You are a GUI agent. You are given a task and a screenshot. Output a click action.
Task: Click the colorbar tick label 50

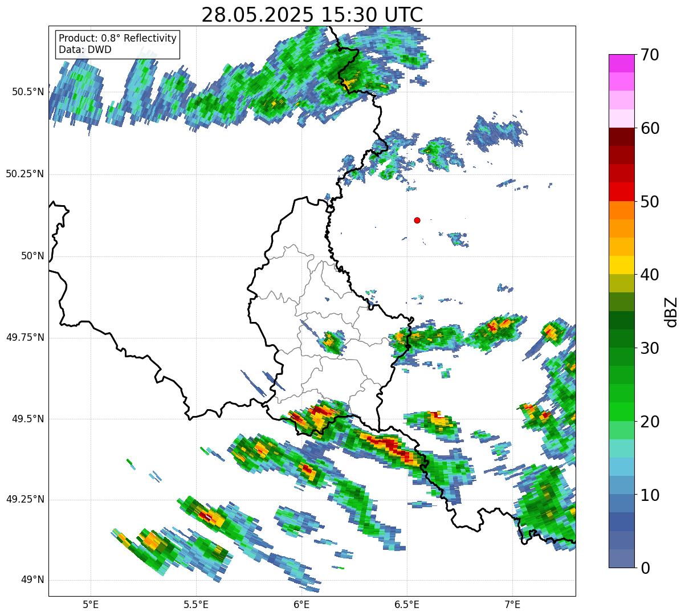tap(650, 202)
